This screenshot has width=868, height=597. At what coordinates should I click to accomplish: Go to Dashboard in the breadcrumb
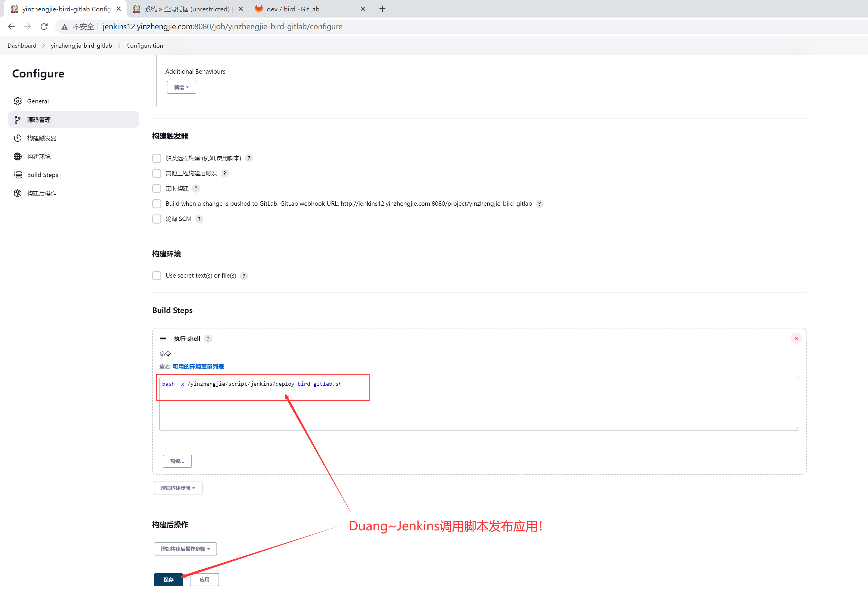(x=22, y=46)
